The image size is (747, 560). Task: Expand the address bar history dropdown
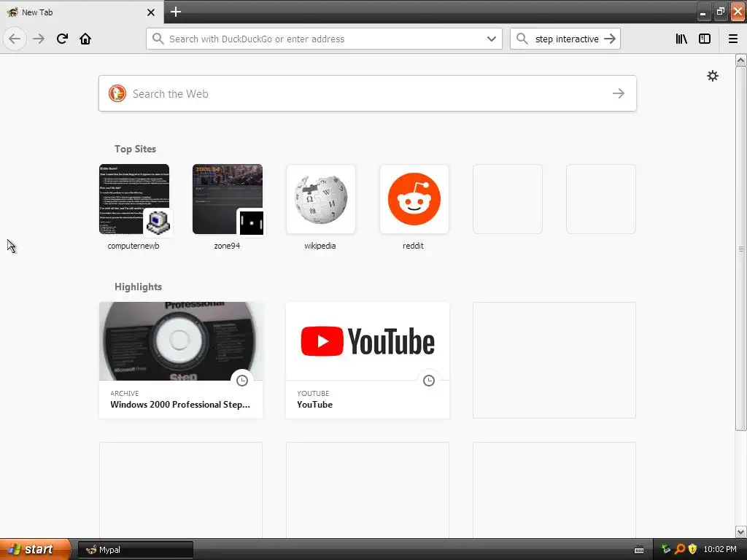pos(492,39)
